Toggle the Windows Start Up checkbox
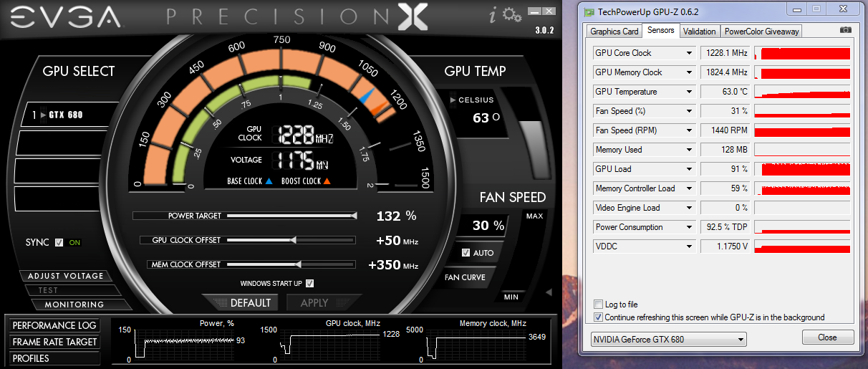868x369 pixels. click(310, 283)
